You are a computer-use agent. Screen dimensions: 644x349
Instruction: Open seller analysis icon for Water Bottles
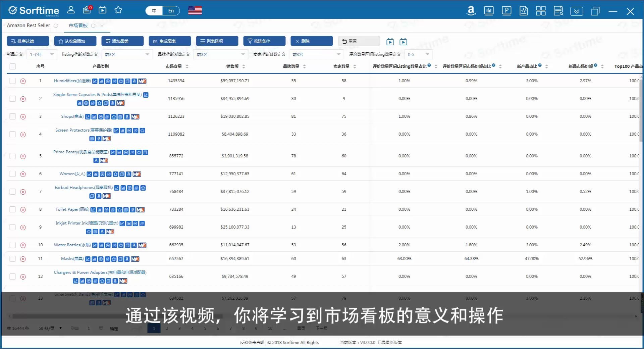[114, 245]
